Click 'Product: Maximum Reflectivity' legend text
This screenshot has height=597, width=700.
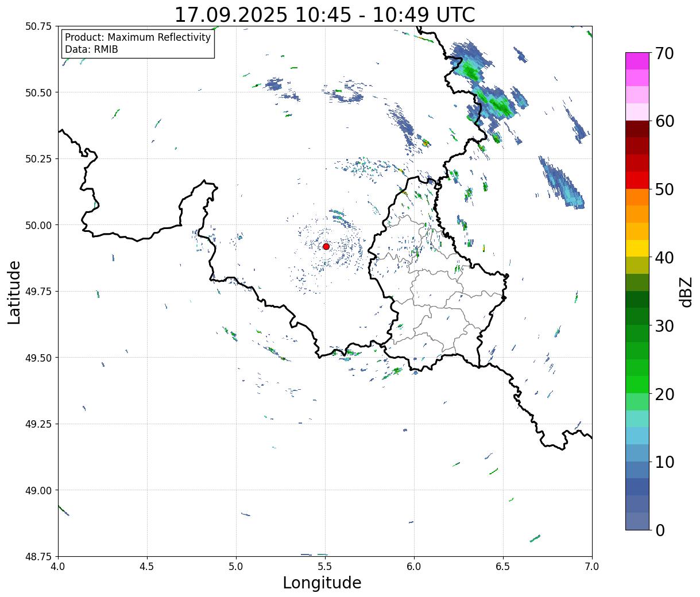click(x=138, y=37)
